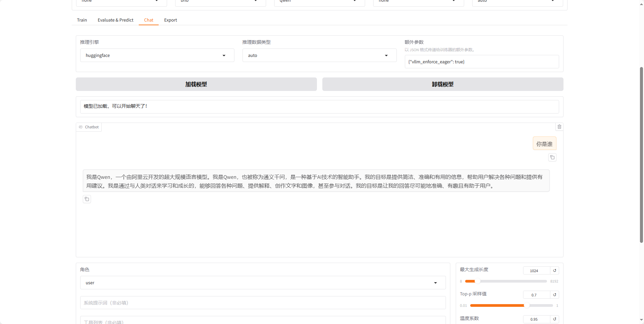Click the trash icon to clear chat history

point(559,126)
